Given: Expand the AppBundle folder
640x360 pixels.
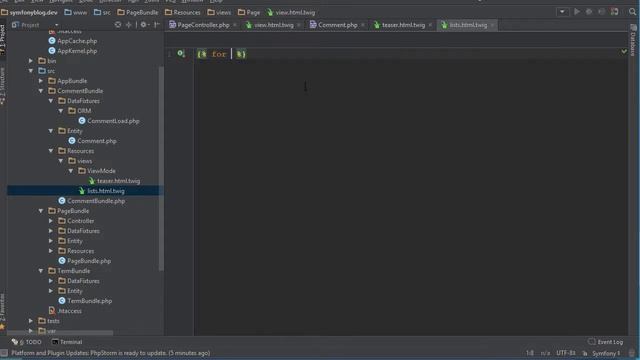Looking at the screenshot, I should [x=41, y=81].
